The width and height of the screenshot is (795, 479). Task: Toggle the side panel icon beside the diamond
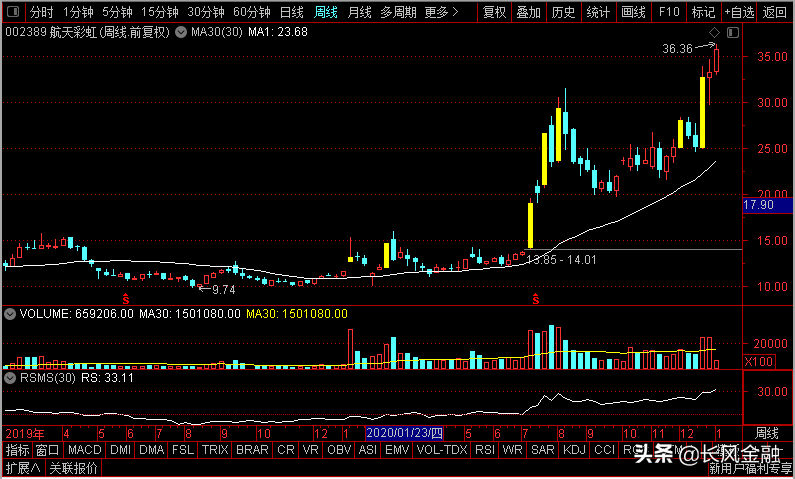[733, 33]
